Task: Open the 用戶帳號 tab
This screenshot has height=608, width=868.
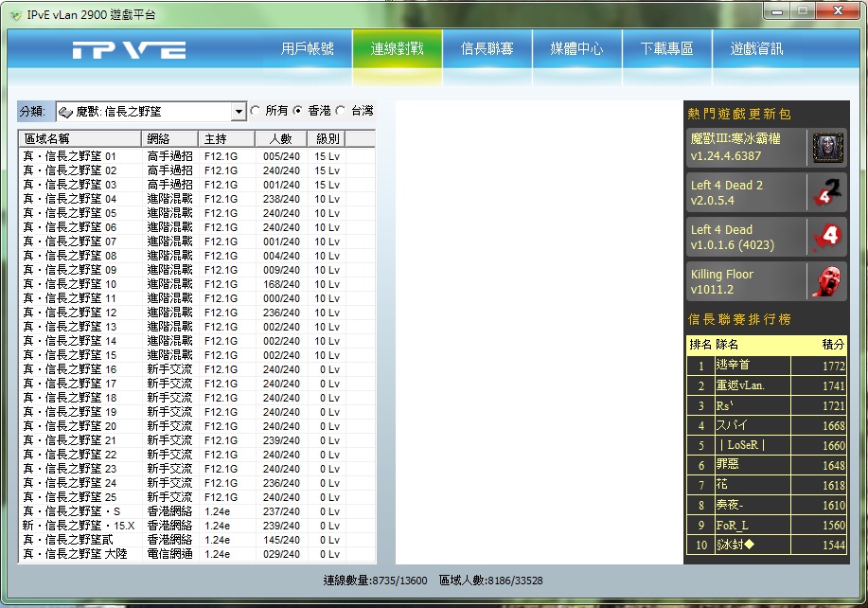Action: (x=307, y=48)
